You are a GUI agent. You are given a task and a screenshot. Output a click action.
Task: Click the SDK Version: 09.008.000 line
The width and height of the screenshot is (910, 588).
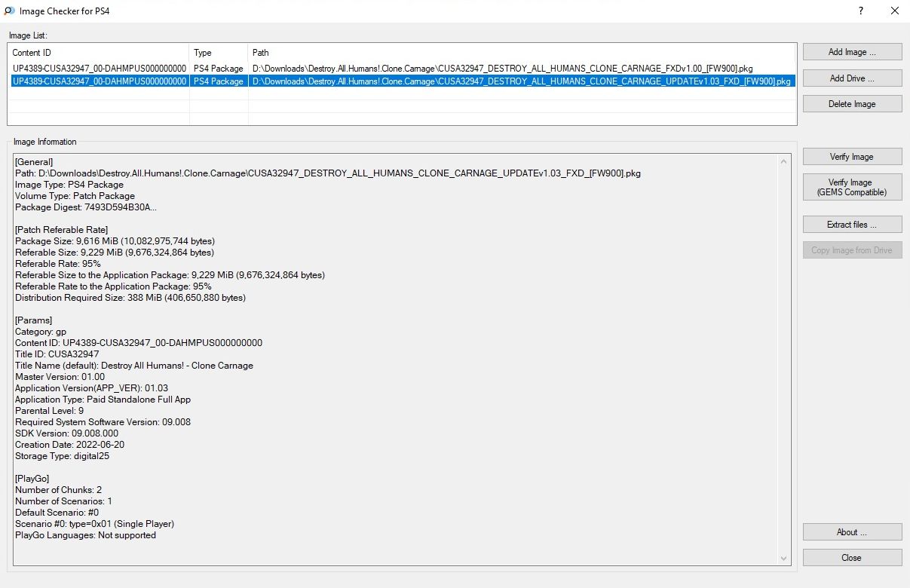66,433
